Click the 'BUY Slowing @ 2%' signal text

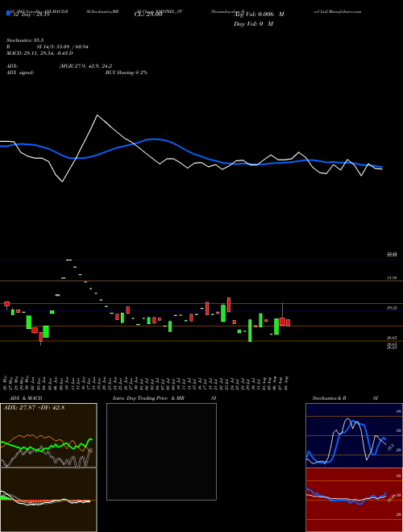[x=127, y=73]
